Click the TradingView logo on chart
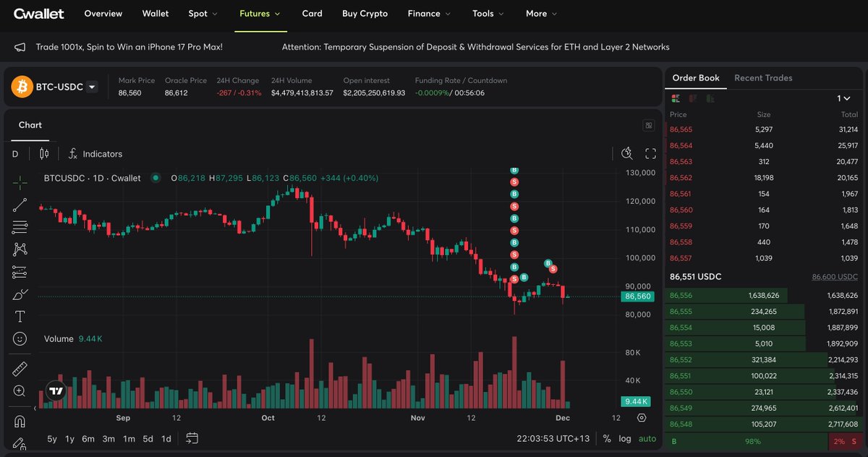868x457 pixels. (x=56, y=391)
